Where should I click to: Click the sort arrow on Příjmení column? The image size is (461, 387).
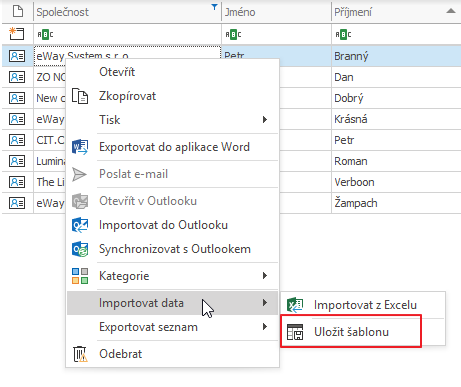pyautogui.click(x=451, y=11)
